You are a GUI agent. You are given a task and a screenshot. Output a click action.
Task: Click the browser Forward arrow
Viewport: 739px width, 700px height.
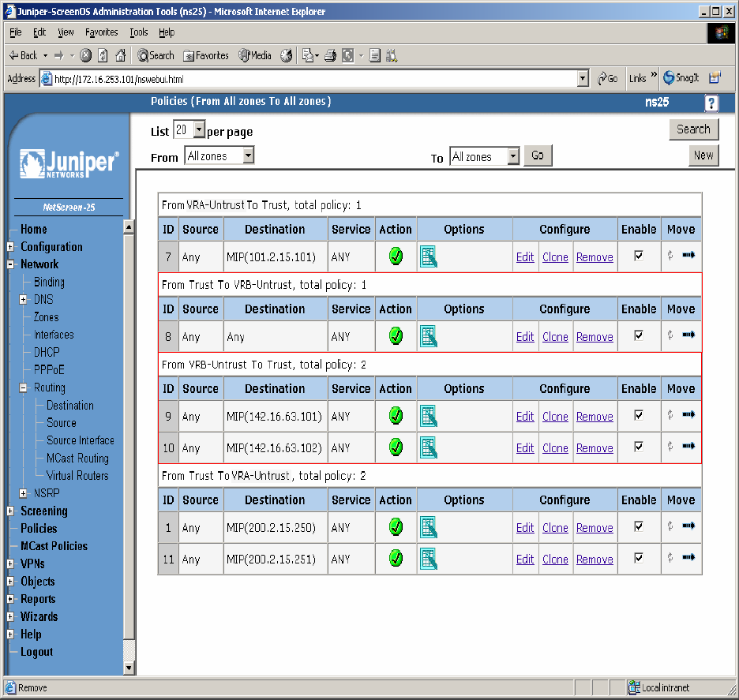[x=59, y=55]
